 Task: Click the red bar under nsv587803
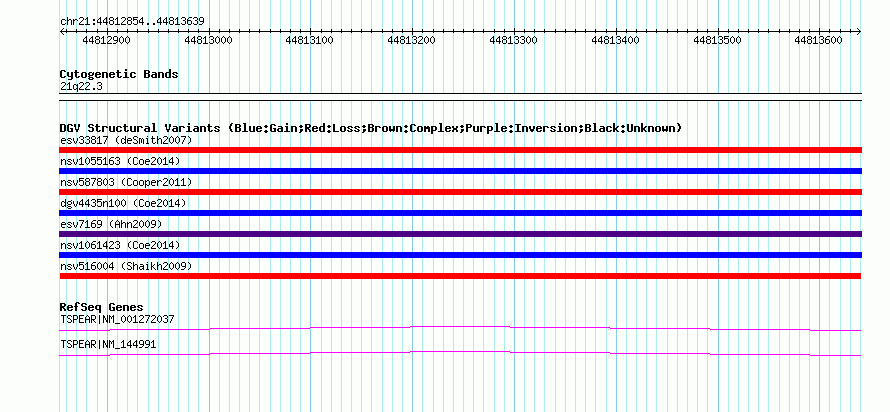coord(460,192)
